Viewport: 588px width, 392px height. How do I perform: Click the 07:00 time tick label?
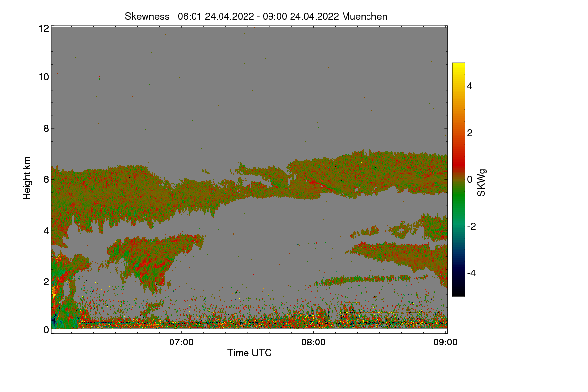[x=181, y=343]
